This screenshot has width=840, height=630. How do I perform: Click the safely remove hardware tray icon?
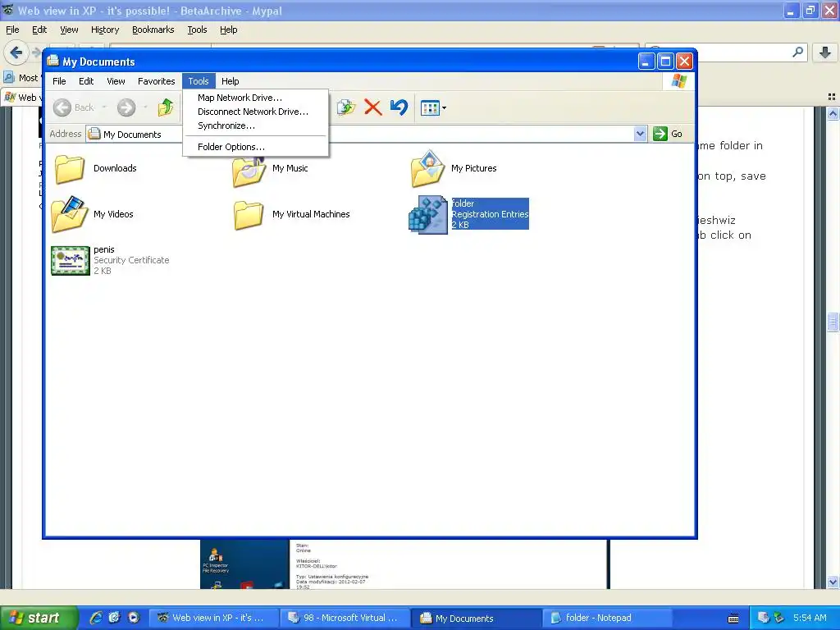778,618
